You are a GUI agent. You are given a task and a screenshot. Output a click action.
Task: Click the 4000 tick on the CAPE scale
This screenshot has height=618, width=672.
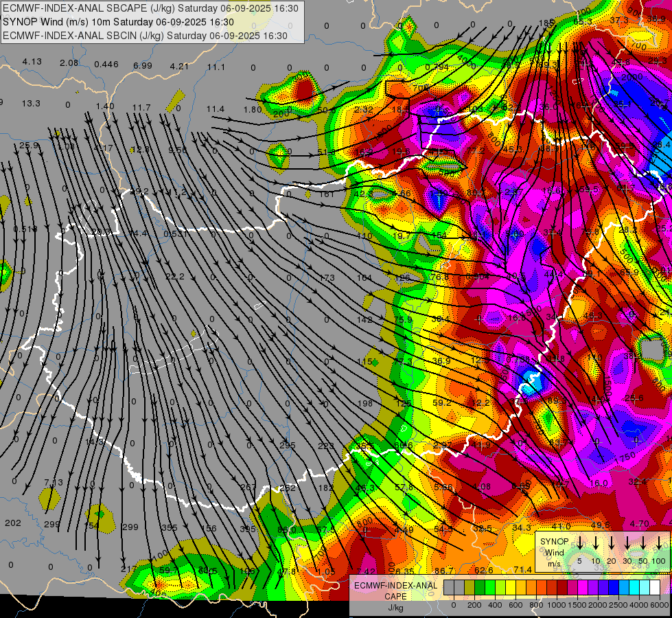639,605
